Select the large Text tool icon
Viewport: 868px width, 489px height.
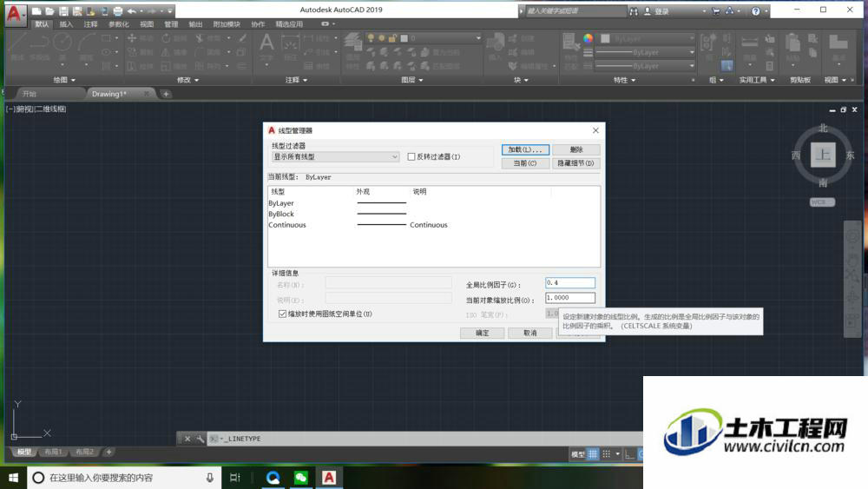point(266,43)
